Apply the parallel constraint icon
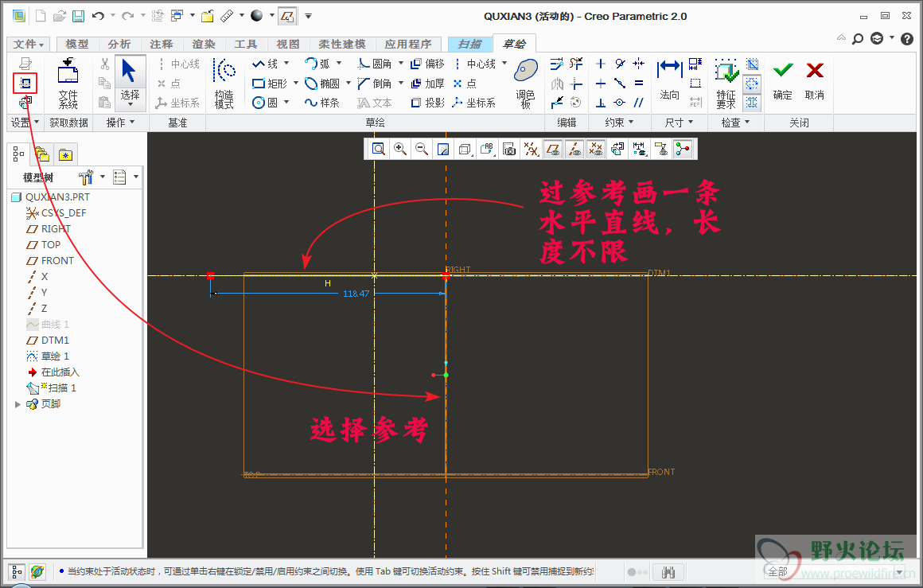Viewport: 923px width, 588px height. [639, 103]
